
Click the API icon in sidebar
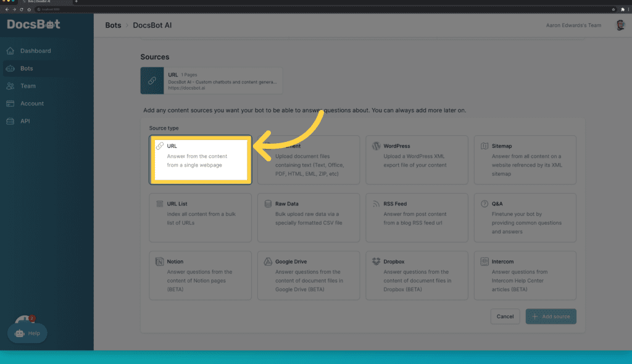10,121
